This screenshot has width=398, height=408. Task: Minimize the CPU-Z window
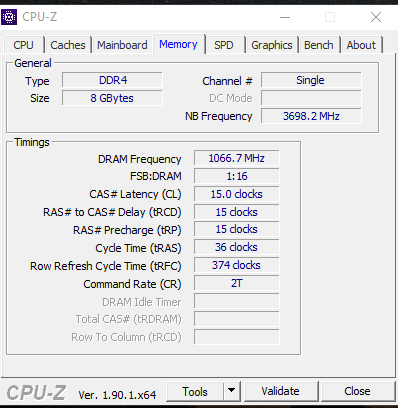tap(285, 17)
